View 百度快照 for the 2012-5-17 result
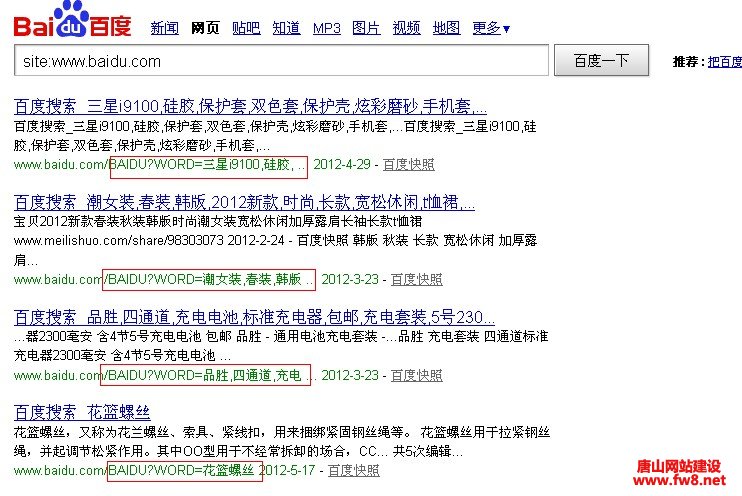This screenshot has height=496, width=742. tap(354, 470)
